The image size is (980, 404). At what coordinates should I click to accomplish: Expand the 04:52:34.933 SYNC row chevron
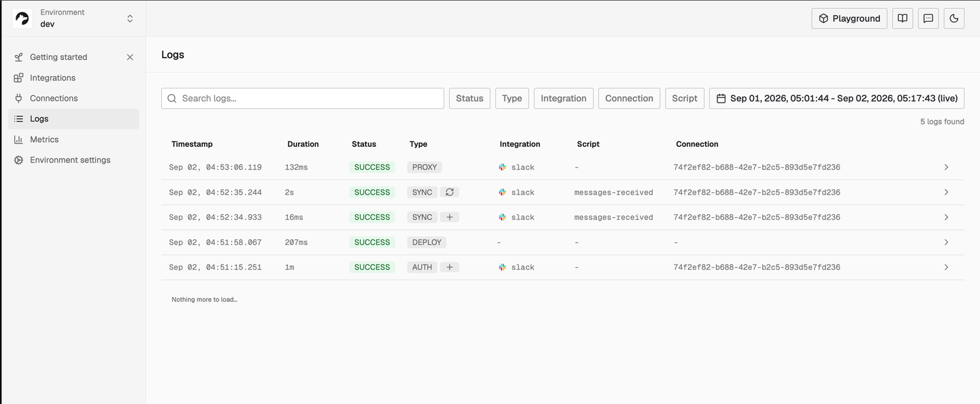coord(946,218)
